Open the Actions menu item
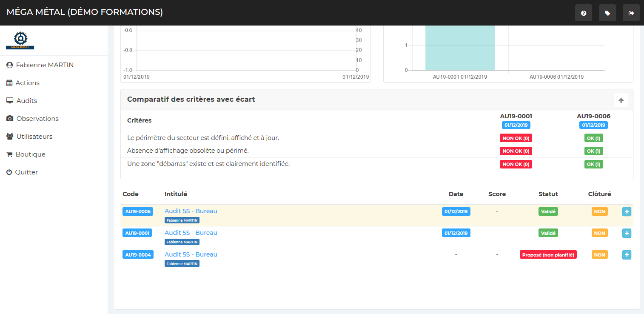Viewport: 644px width, 314px height. [x=27, y=83]
